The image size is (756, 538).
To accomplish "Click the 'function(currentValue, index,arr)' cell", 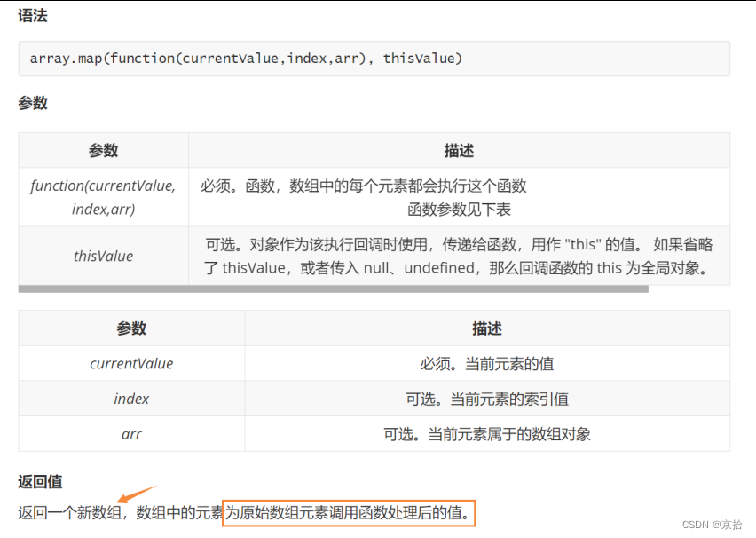I will 103,197.
